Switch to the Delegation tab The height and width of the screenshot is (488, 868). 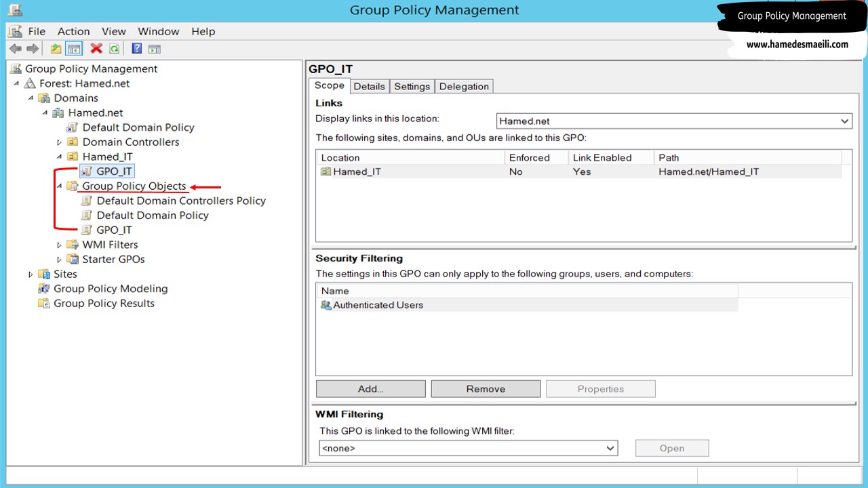[x=464, y=87]
